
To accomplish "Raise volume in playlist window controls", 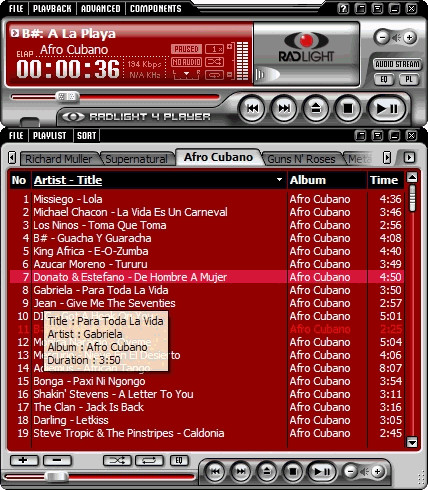I will click(377, 471).
